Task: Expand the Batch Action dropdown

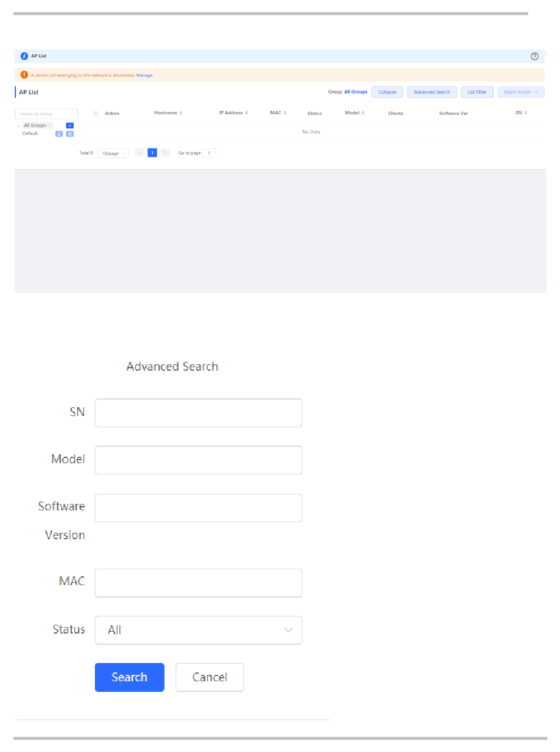Action: [521, 92]
